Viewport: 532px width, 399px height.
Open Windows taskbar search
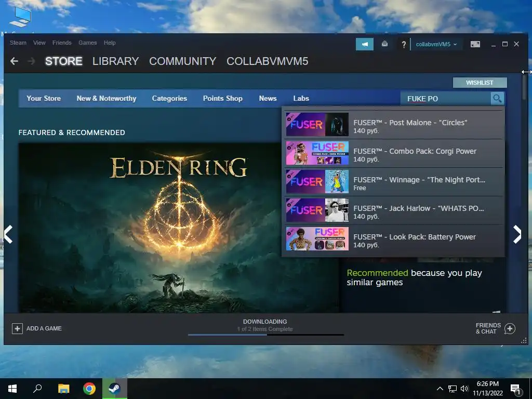click(37, 389)
